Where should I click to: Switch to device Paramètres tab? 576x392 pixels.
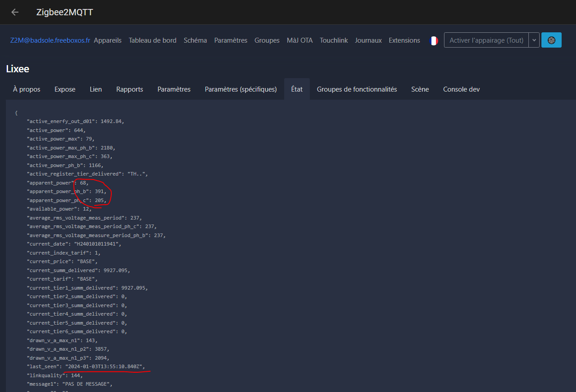coord(174,89)
